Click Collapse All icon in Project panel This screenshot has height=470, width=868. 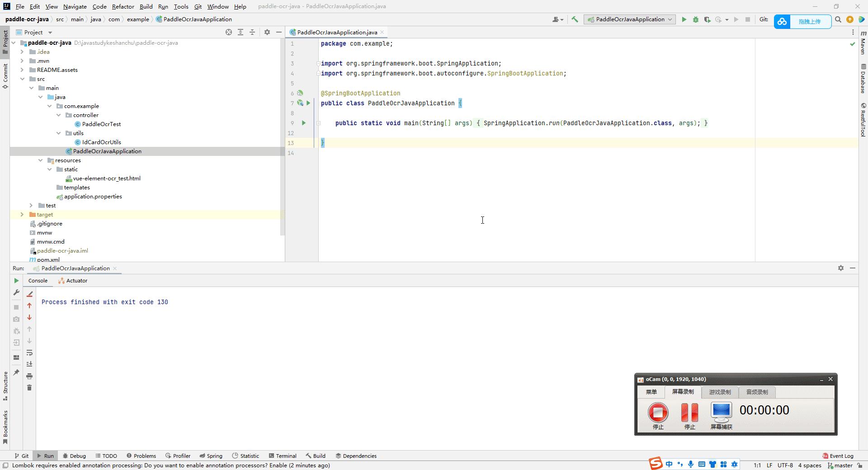coord(252,32)
